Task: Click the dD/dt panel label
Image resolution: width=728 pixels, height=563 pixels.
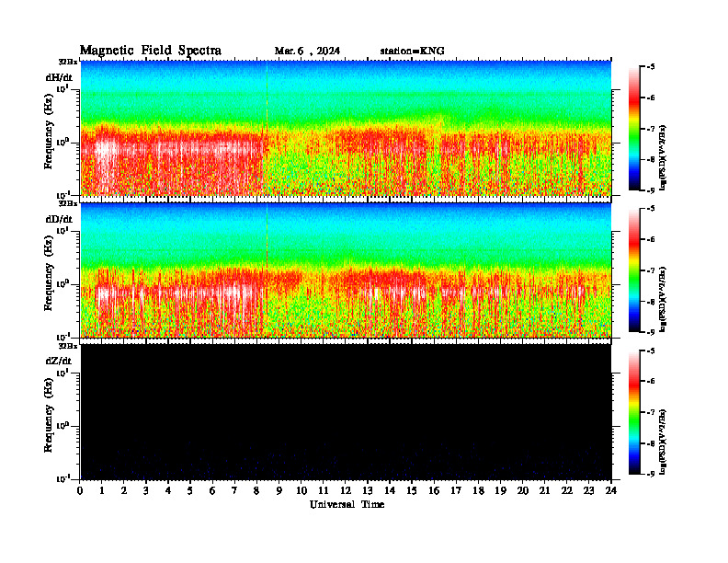Action: pos(59,219)
